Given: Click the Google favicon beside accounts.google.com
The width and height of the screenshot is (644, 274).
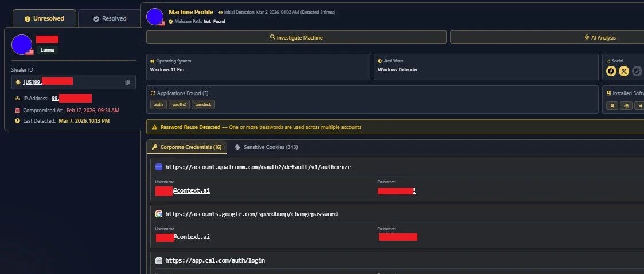Looking at the screenshot, I should 158,214.
